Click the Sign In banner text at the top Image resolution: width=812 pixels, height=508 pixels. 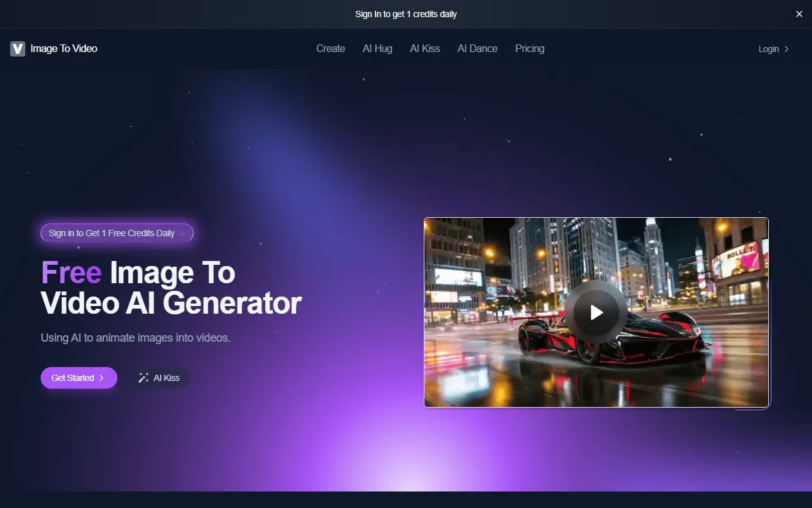click(x=406, y=14)
